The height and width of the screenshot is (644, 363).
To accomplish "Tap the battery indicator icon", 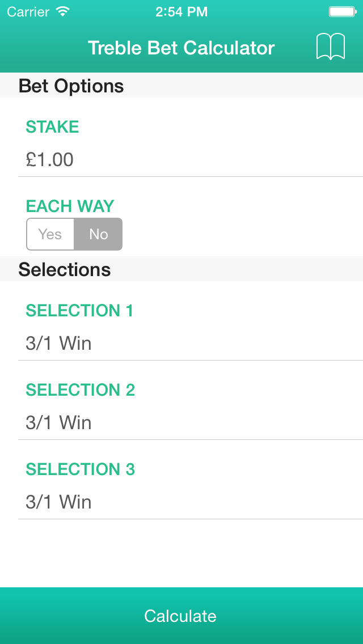I will coord(343,11).
